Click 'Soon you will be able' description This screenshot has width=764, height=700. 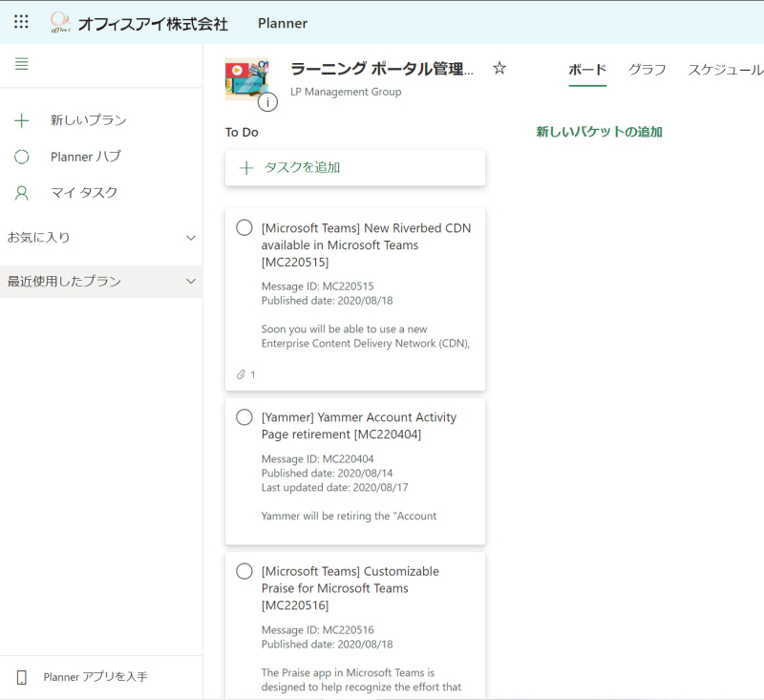click(366, 336)
